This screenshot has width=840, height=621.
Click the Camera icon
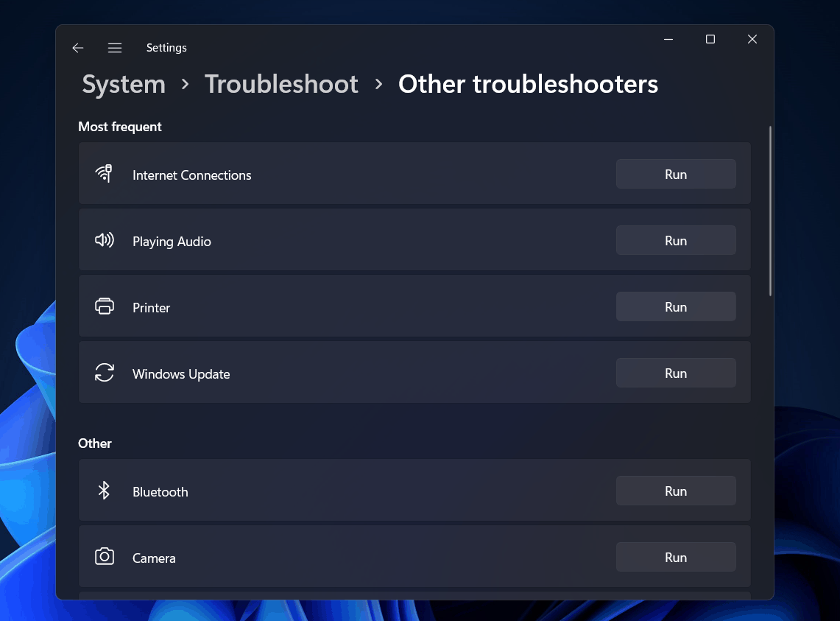click(x=104, y=557)
